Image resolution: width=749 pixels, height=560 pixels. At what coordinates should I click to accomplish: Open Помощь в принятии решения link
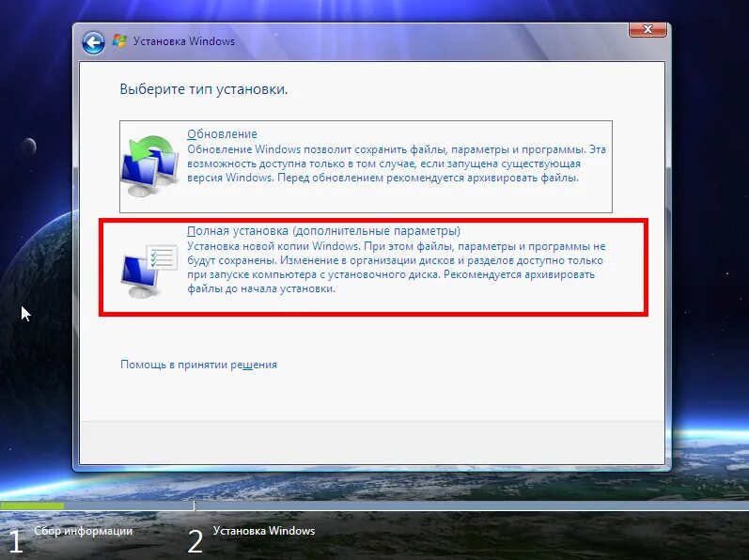coord(198,365)
